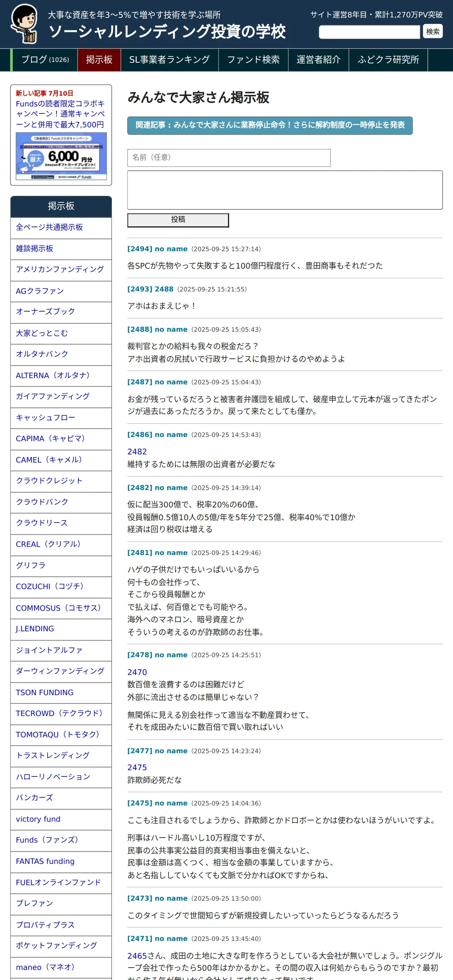Open the ブログ (1026) menu item

(45, 60)
